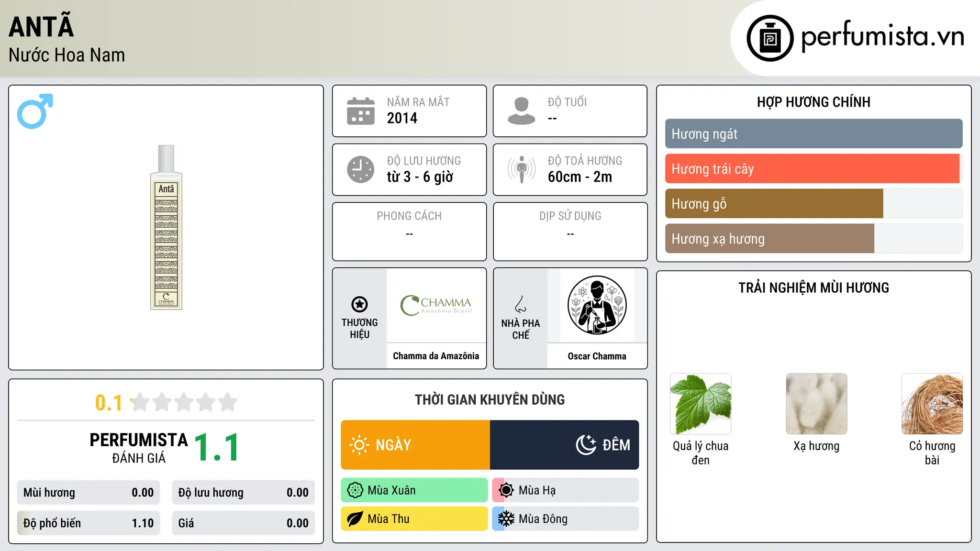Click the Hợp hương chính heading

(813, 102)
